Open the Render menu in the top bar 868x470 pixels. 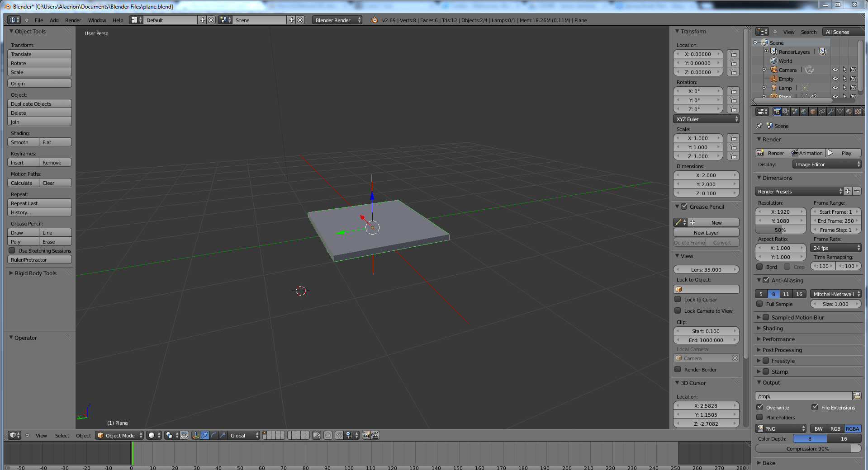coord(72,20)
